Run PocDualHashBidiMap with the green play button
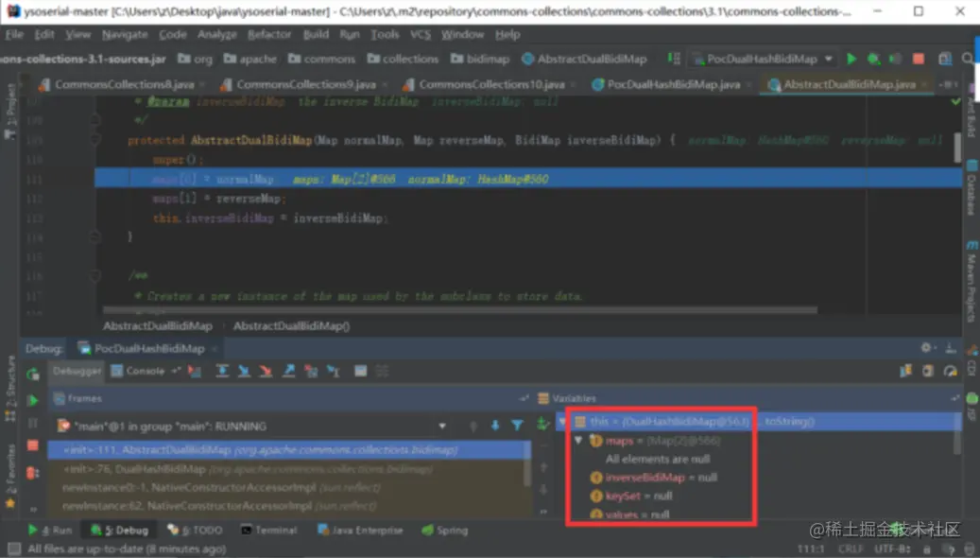Image resolution: width=980 pixels, height=558 pixels. 851,59
